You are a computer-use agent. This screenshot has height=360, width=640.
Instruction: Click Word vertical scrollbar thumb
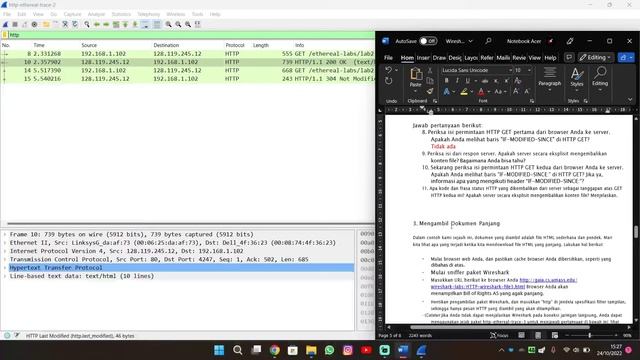(636, 231)
